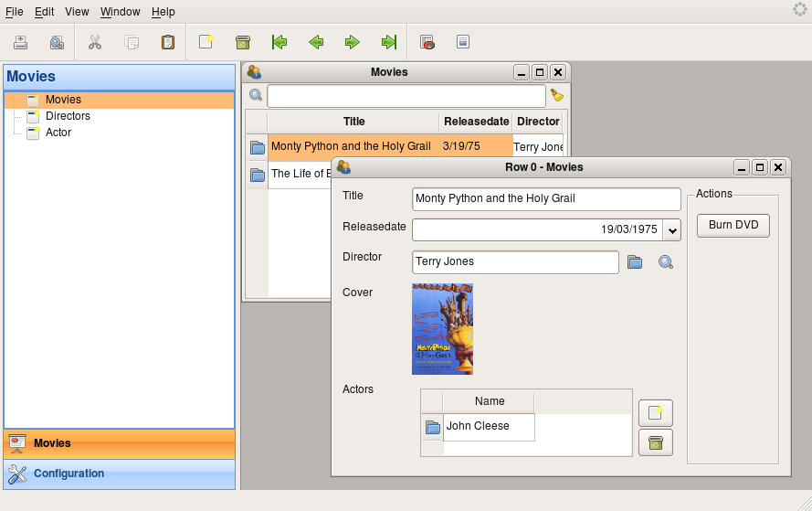Go to first record arrow
Image resolution: width=812 pixels, height=511 pixels.
tap(279, 42)
